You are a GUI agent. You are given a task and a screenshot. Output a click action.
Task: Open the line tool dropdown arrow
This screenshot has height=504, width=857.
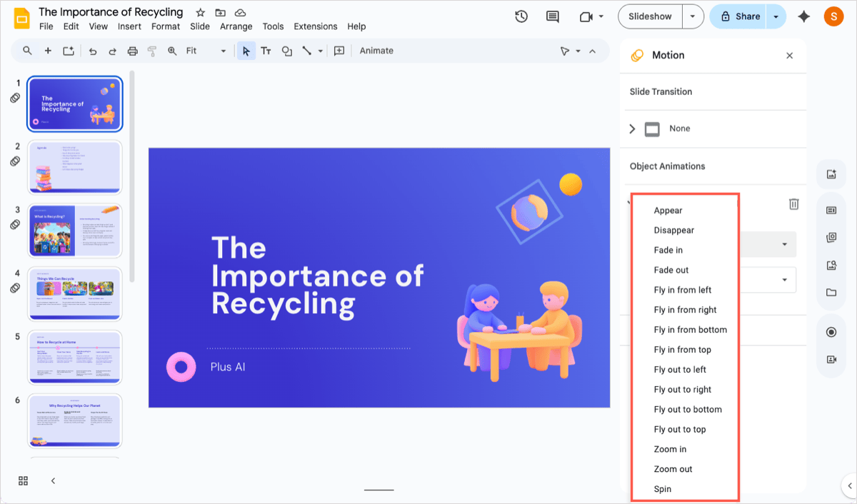[x=321, y=51]
